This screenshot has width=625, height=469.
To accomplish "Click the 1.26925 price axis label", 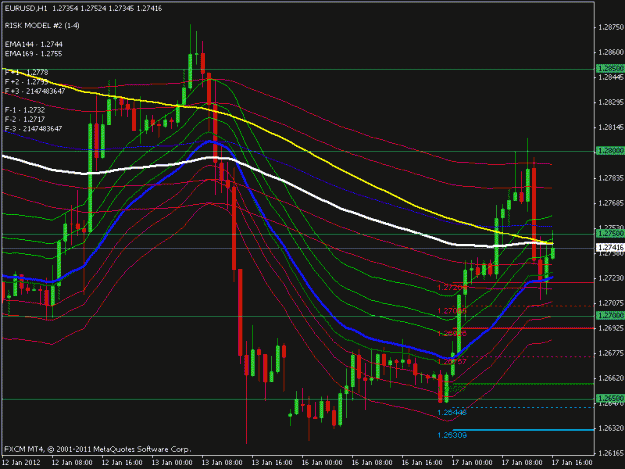I will tap(611, 328).
